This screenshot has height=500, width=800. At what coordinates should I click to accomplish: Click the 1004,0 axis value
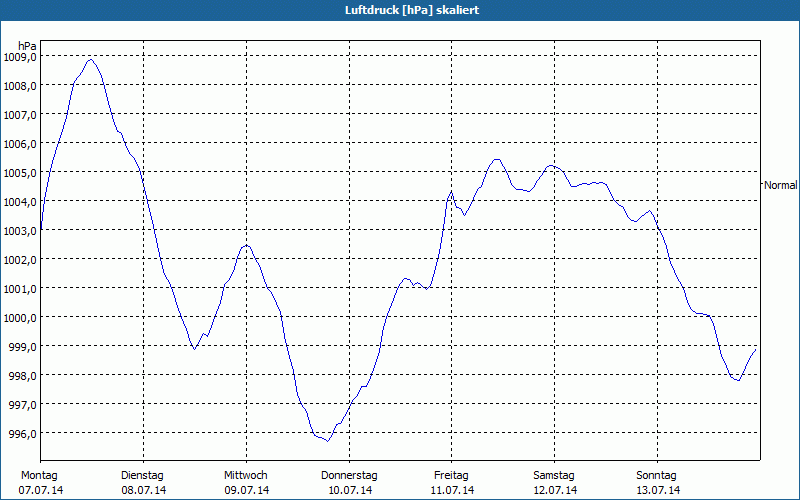pos(20,202)
